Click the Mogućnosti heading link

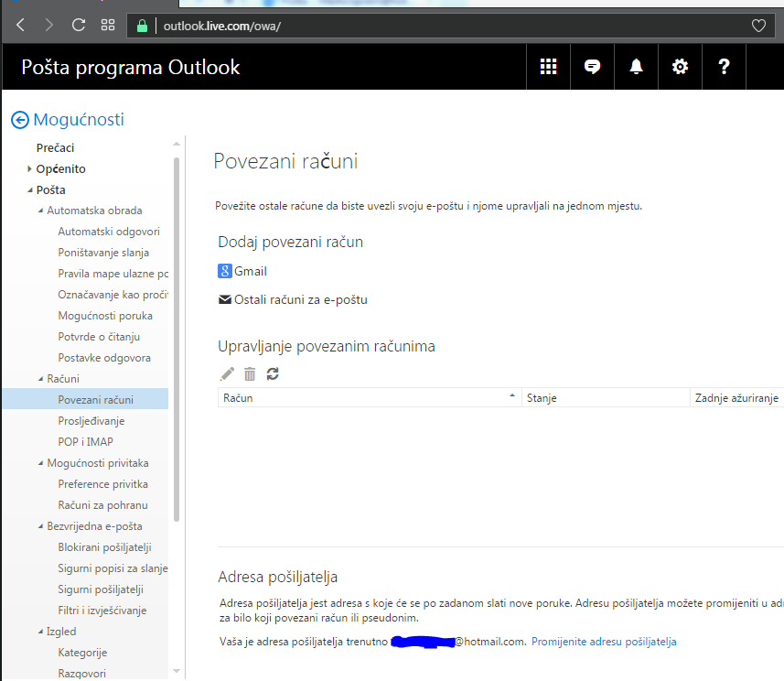pyautogui.click(x=79, y=120)
